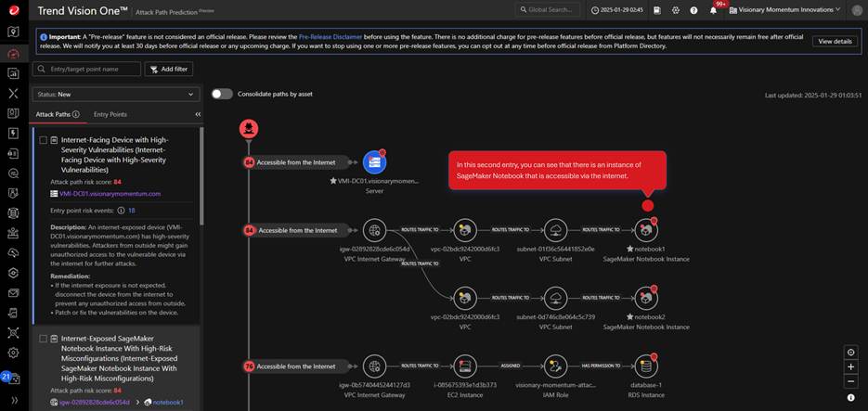Click the graph zoom in plus button
The image size is (868, 411).
point(851,366)
